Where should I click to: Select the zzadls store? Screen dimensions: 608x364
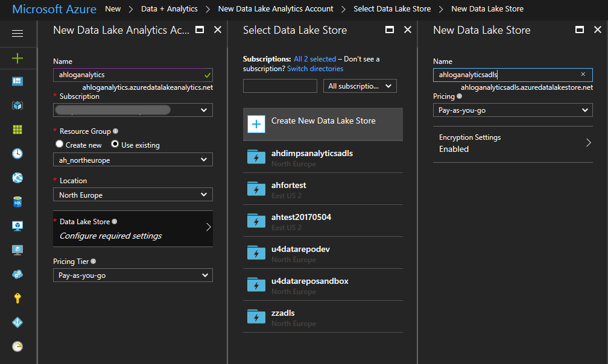[323, 317]
